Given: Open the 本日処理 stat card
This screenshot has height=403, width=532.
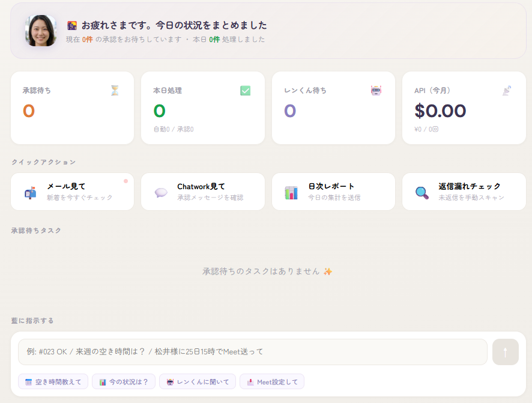Looking at the screenshot, I should click(x=203, y=108).
